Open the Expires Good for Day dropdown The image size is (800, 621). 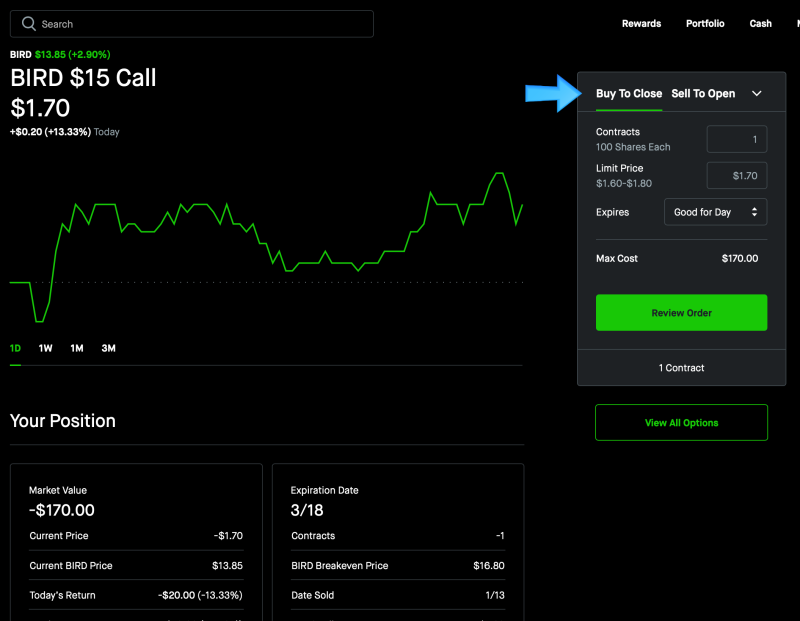pyautogui.click(x=715, y=212)
